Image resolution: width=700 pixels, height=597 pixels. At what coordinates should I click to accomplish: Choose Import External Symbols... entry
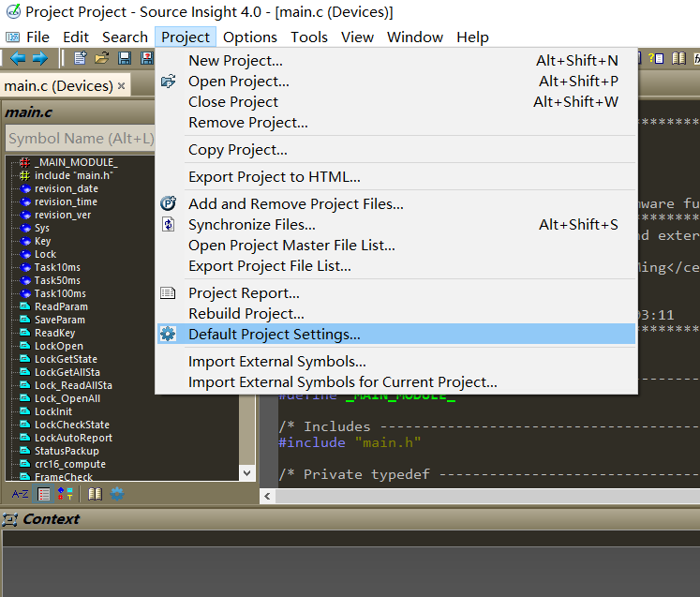[396, 361]
